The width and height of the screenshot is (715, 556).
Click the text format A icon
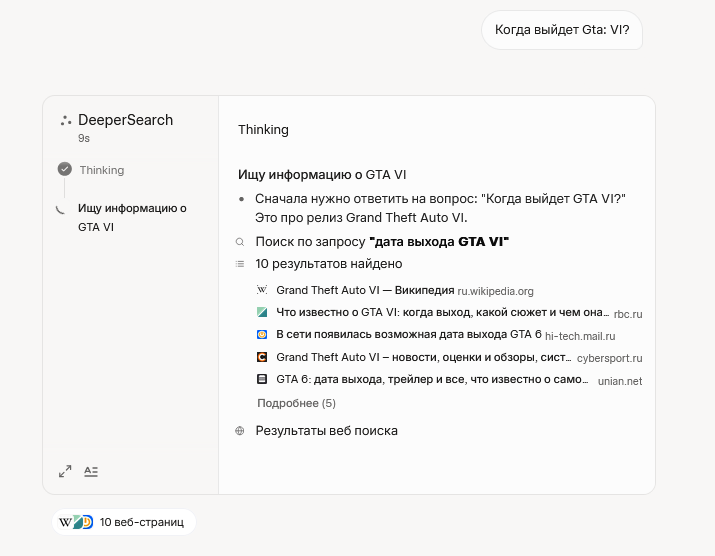[91, 471]
